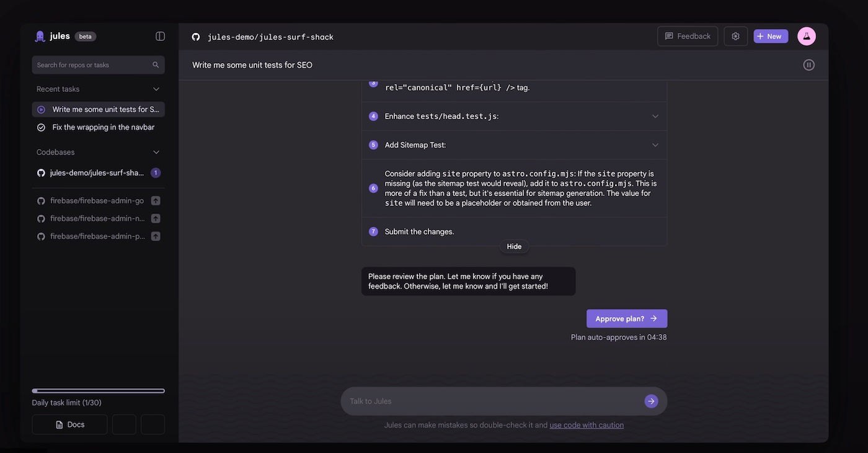Screen dimensions: 868x453
Task: Pause the running task
Action: 808,65
